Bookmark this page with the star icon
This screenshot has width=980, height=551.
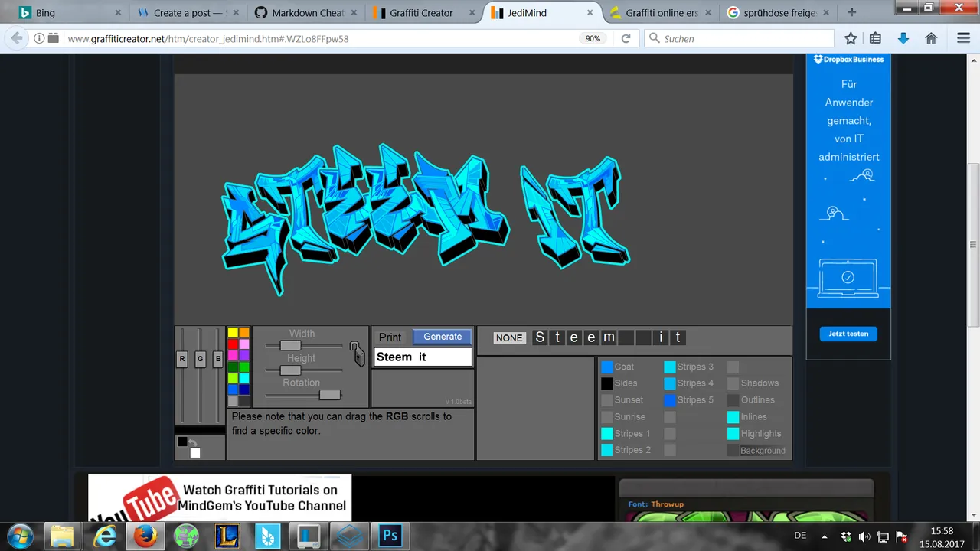coord(851,38)
